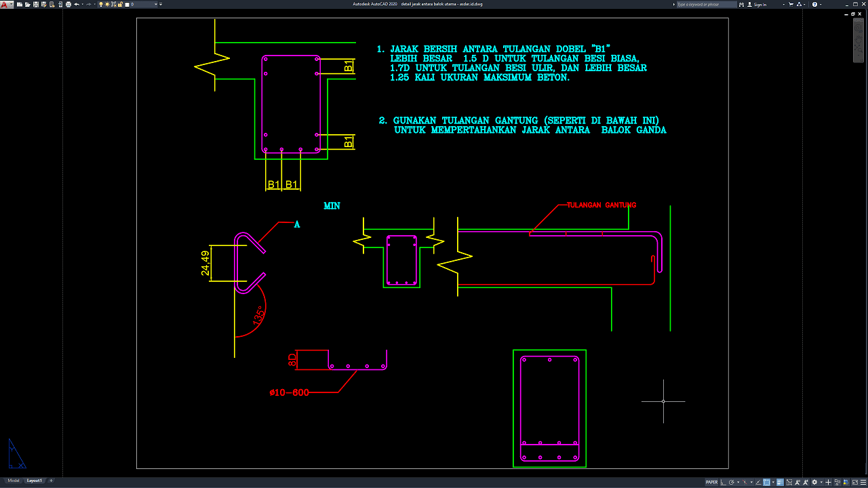Toggle PAPER space button in status bar

point(711,483)
